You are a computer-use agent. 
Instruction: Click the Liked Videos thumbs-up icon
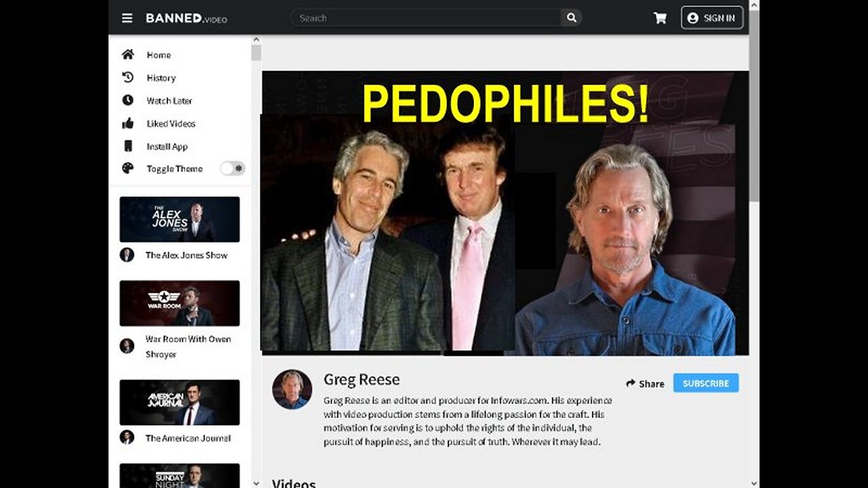[127, 123]
